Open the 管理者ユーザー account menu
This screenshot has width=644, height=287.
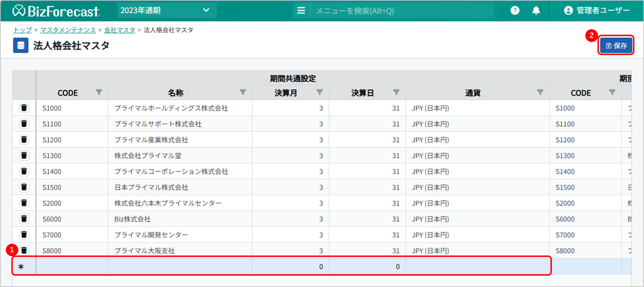click(597, 11)
